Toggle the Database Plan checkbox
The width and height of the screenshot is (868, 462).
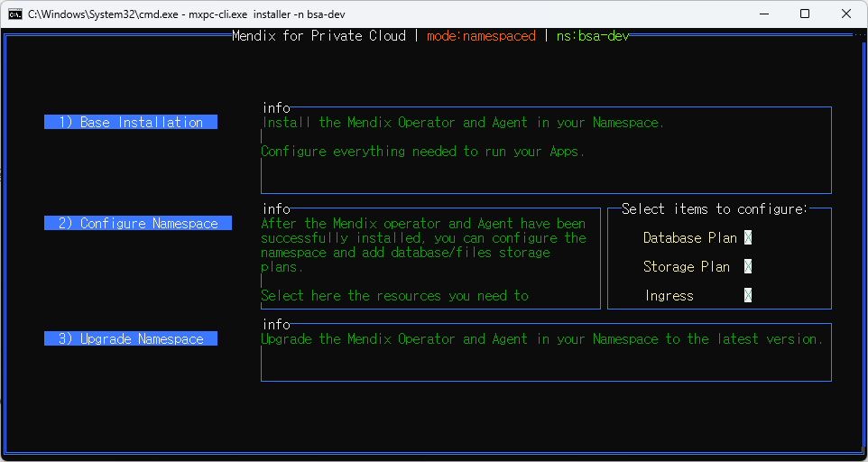[x=748, y=238]
